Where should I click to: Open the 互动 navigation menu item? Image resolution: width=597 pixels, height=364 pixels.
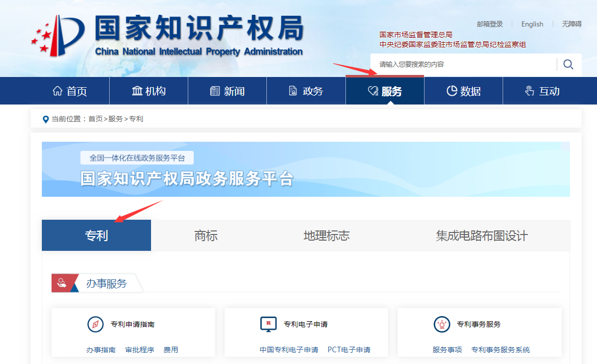point(542,91)
